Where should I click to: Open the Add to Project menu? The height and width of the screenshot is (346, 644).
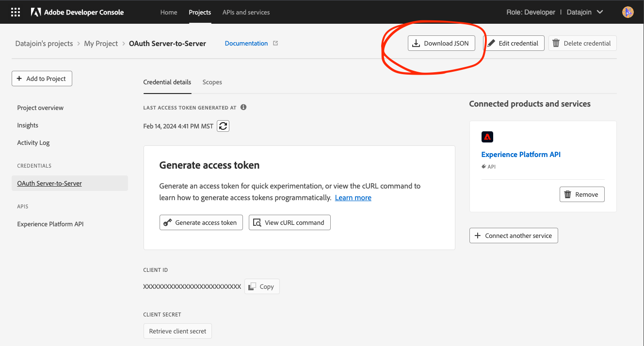pos(42,78)
